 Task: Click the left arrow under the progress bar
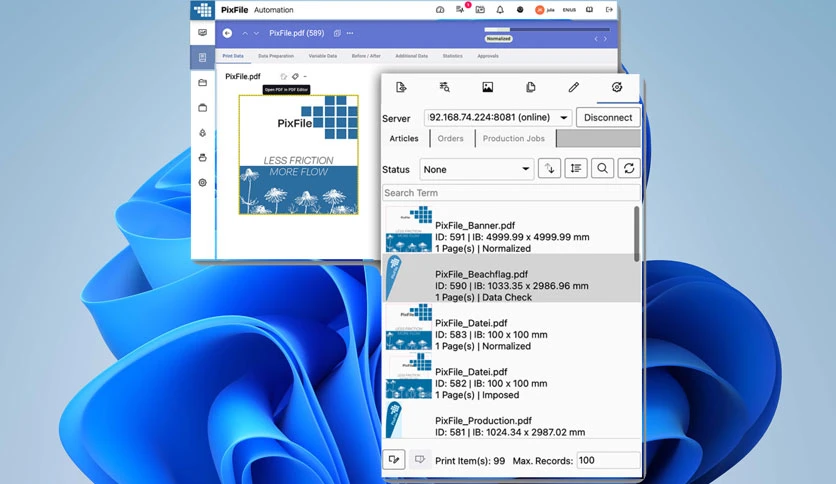pos(596,39)
